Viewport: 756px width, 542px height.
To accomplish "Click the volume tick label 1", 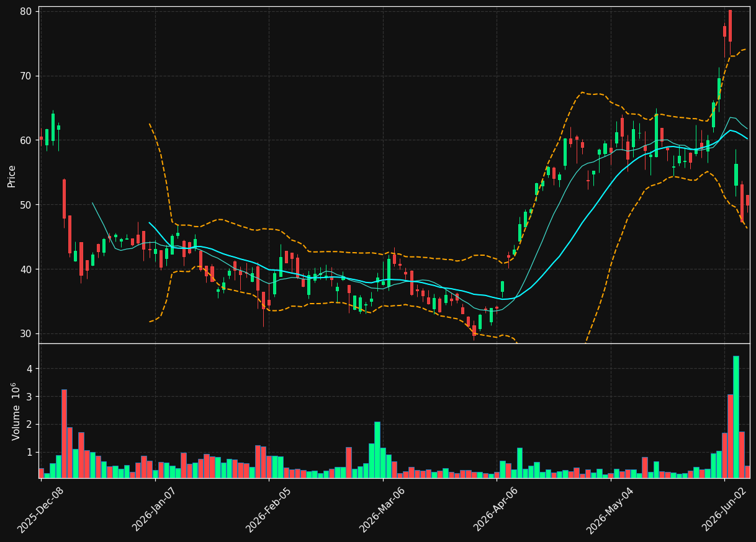I will (29, 453).
